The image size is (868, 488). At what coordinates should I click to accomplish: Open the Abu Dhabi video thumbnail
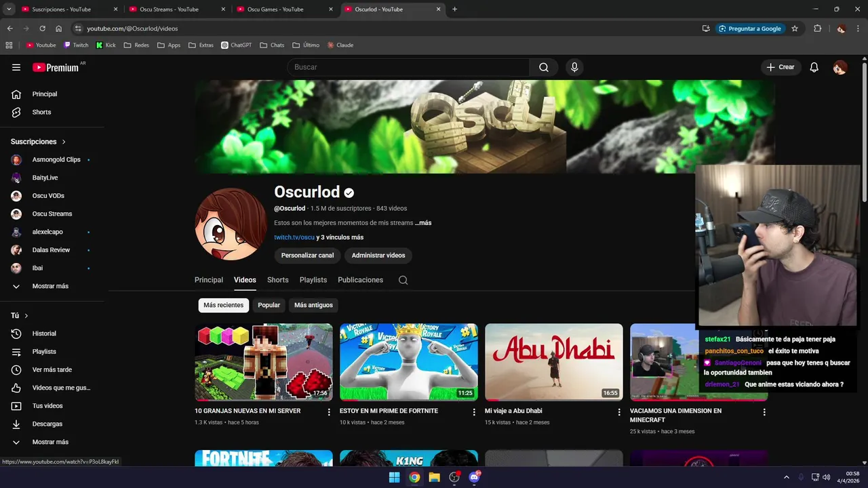tap(553, 362)
